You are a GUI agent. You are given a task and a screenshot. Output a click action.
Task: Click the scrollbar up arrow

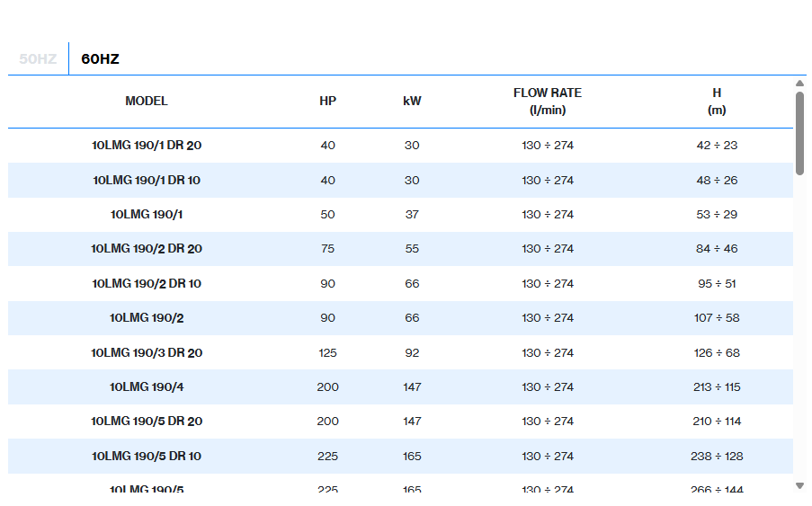(x=799, y=84)
